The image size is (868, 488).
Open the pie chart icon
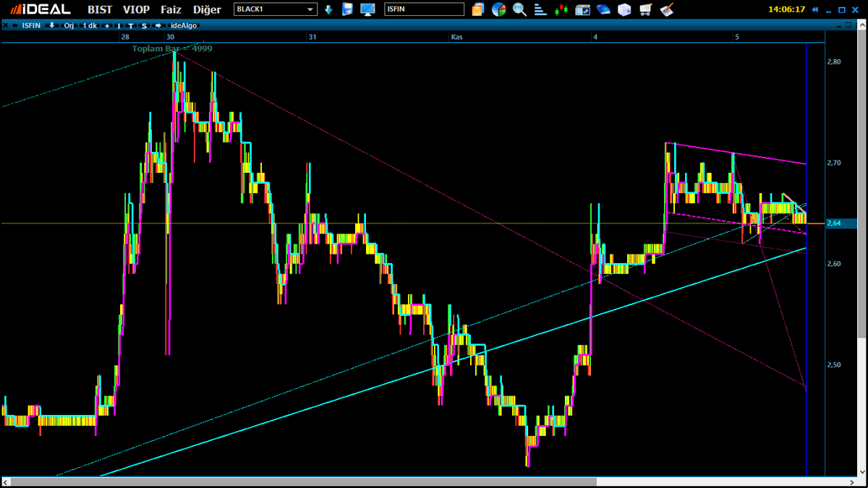click(498, 9)
